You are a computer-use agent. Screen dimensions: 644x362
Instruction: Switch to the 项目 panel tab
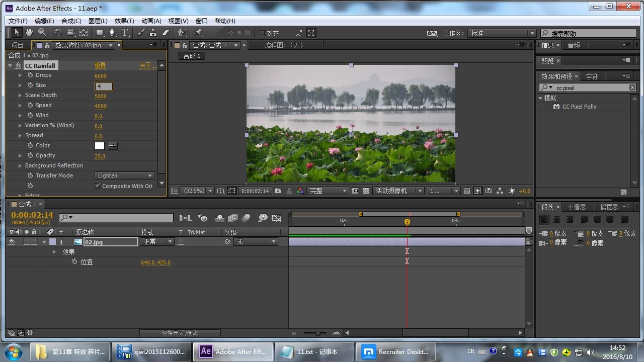tap(17, 45)
